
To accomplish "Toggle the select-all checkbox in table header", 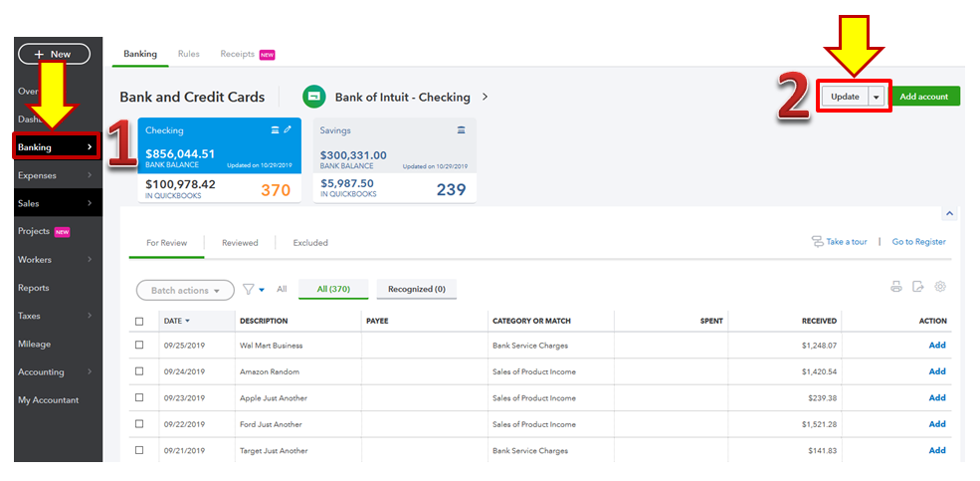I will click(139, 322).
